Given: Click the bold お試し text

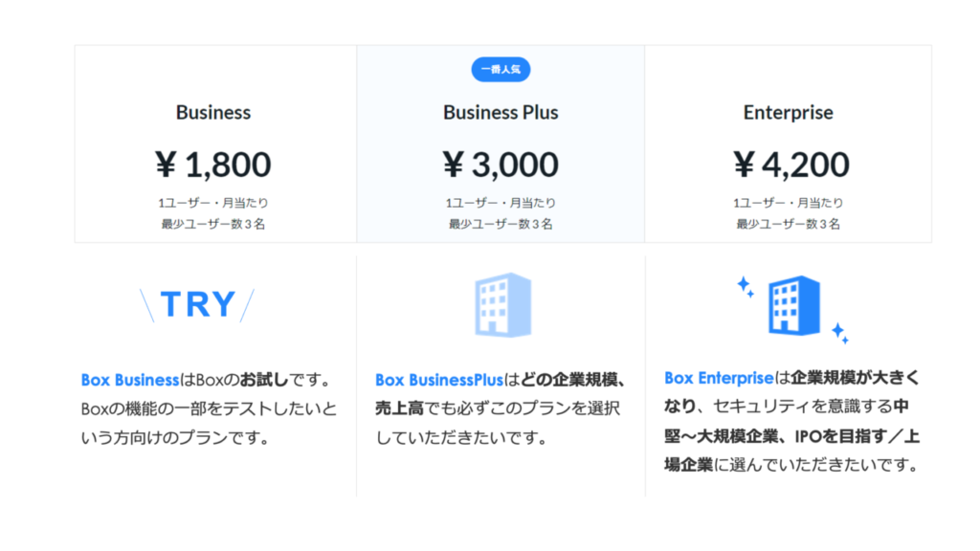Looking at the screenshot, I should pyautogui.click(x=264, y=380).
